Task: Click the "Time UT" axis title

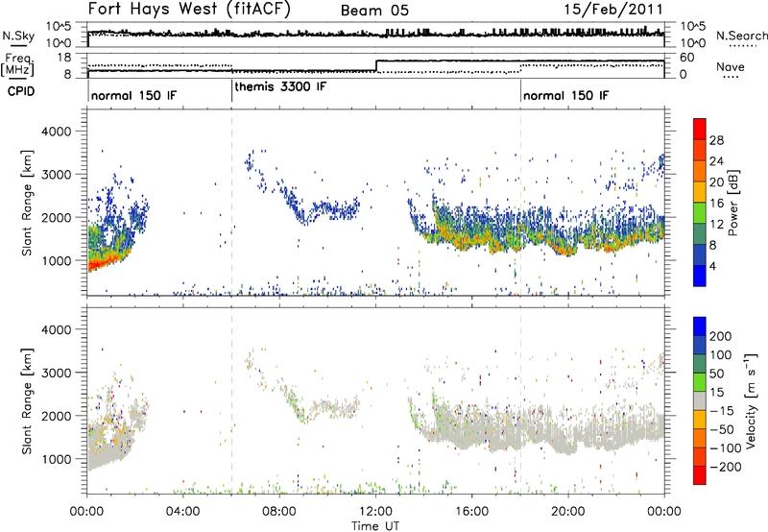Action: click(x=375, y=525)
